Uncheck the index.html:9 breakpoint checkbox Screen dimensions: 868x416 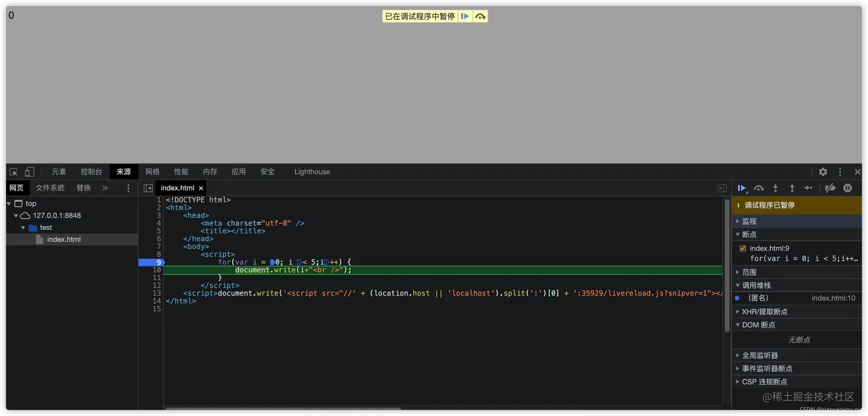pos(742,248)
